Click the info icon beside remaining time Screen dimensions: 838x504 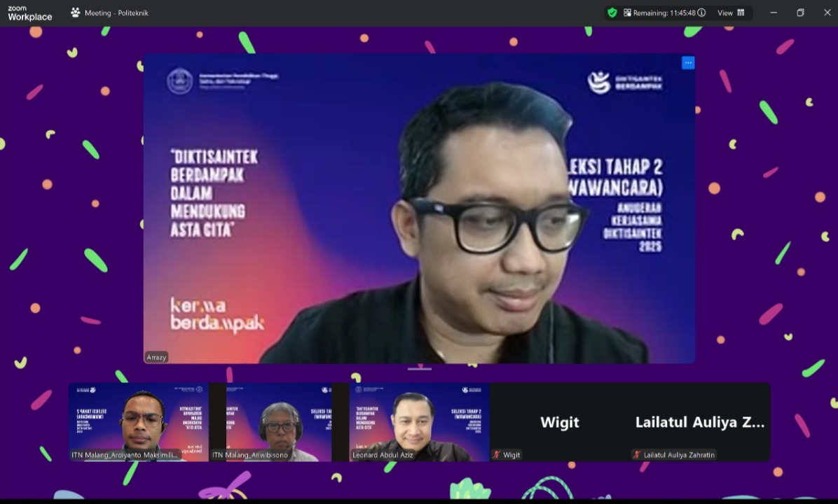click(x=701, y=13)
